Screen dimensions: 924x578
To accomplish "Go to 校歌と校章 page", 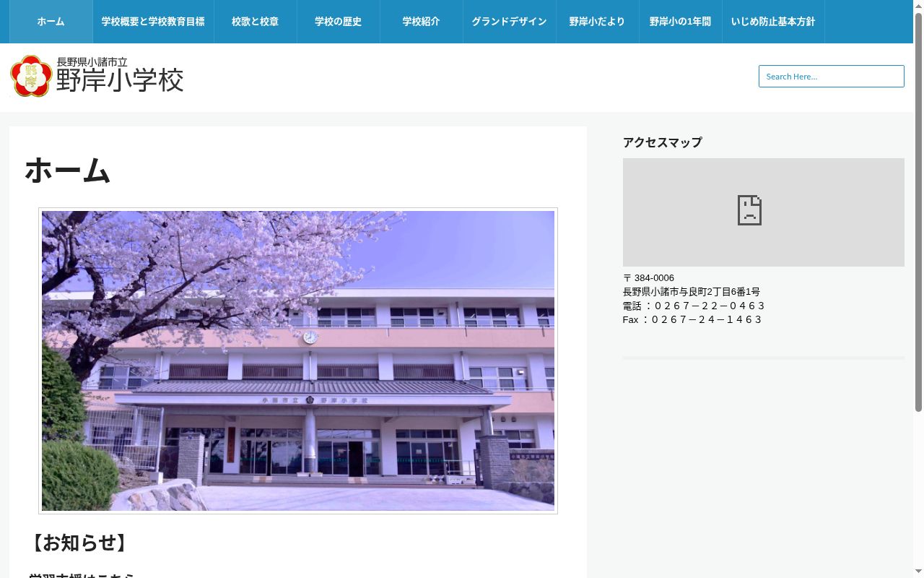I will 255,22.
